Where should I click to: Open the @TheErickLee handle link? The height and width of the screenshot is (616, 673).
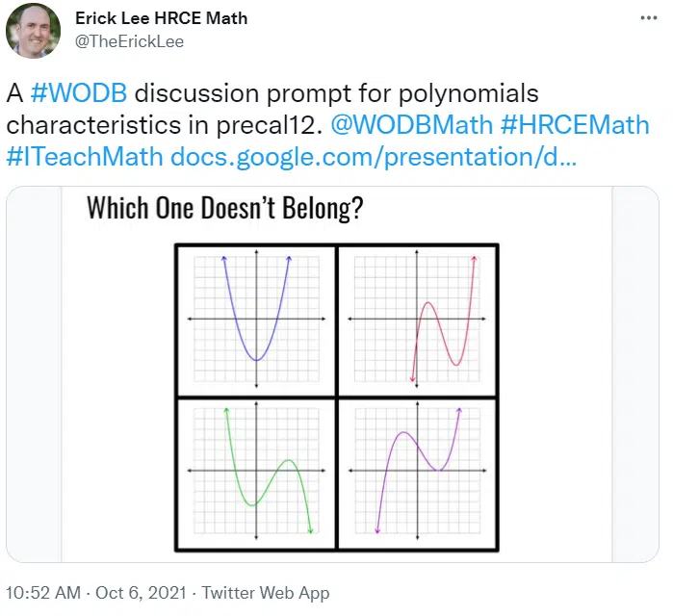[130, 41]
